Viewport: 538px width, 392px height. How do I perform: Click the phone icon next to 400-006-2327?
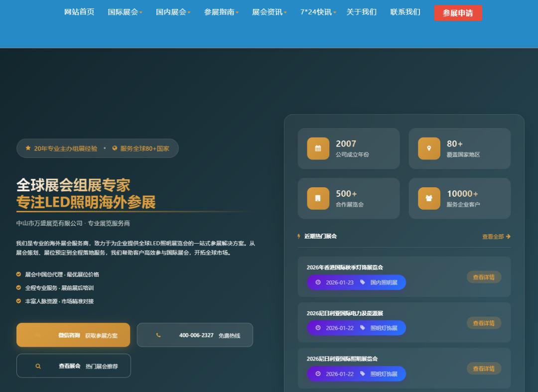[x=158, y=335]
